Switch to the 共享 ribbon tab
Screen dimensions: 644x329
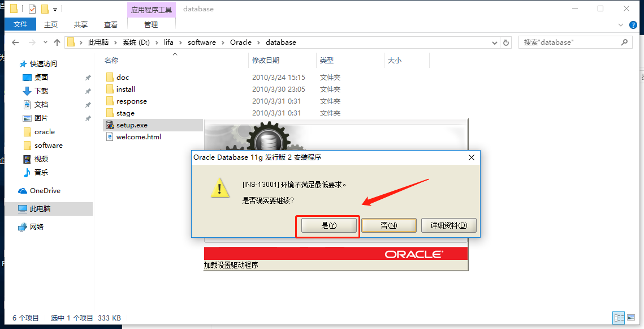click(x=81, y=25)
